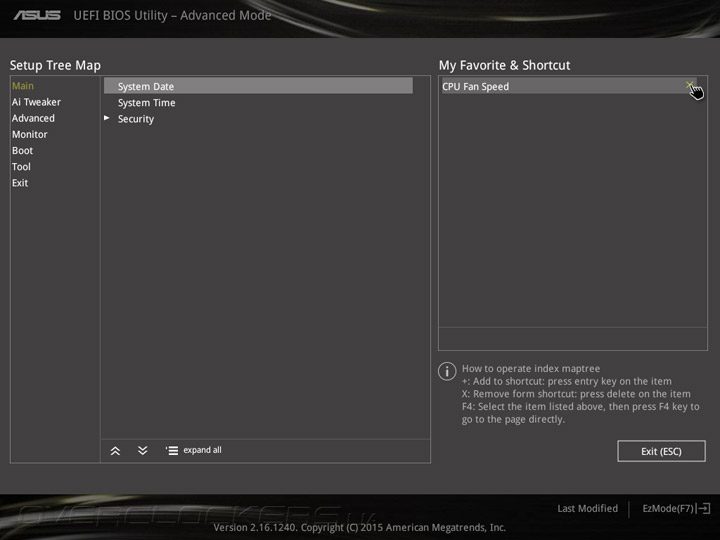
Task: Click the expand-down double chevron icon
Action: click(143, 450)
